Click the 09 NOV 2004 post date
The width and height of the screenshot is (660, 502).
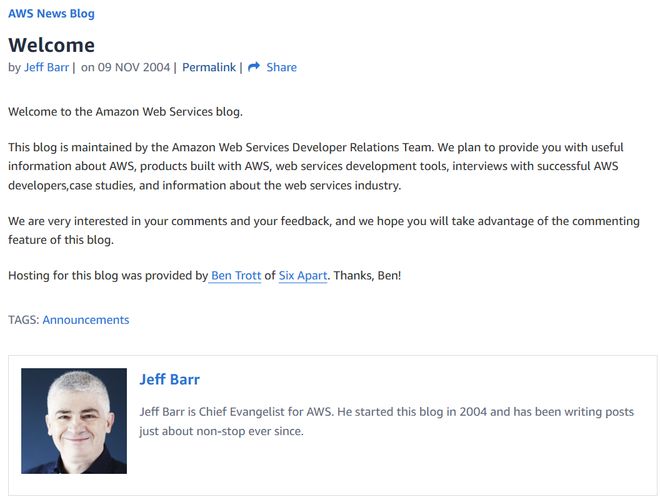point(135,67)
